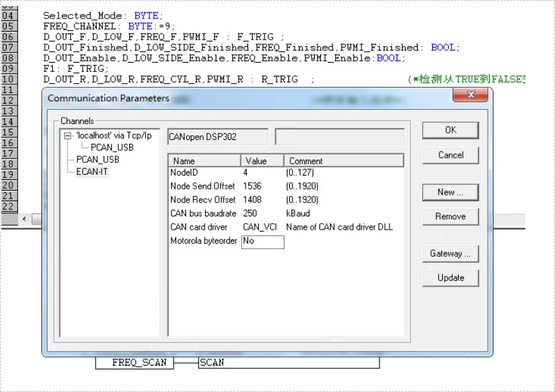Select top-level PCAN_USB channel
555x392 pixels.
pos(98,160)
